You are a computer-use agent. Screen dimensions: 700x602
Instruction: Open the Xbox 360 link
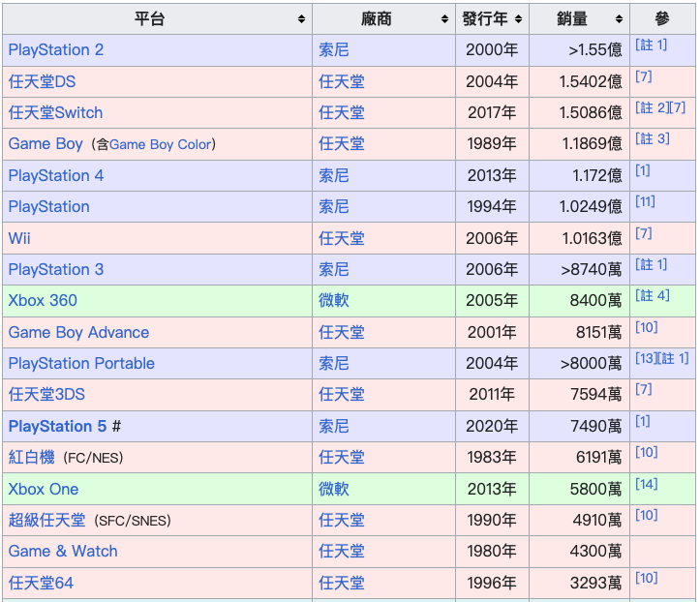tap(43, 300)
